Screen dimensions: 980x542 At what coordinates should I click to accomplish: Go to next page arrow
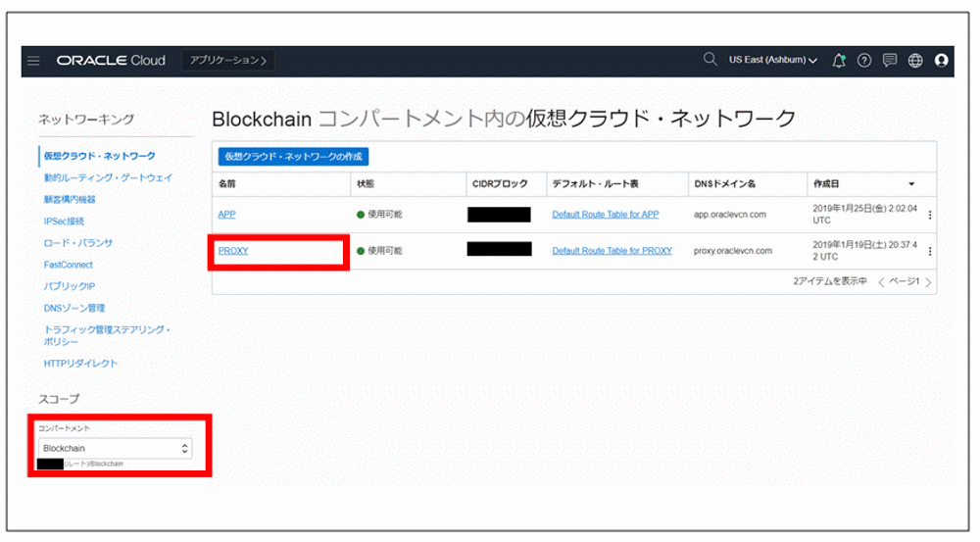click(928, 282)
